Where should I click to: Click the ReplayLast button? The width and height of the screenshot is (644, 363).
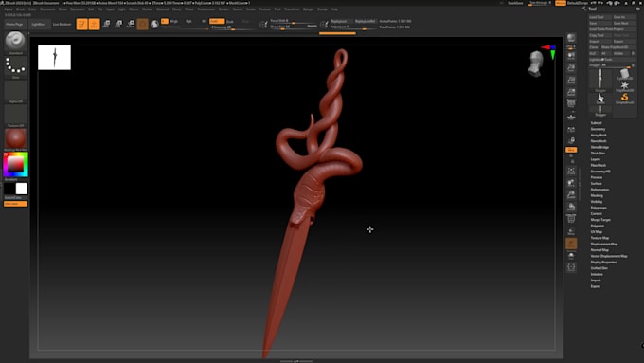[x=340, y=21]
